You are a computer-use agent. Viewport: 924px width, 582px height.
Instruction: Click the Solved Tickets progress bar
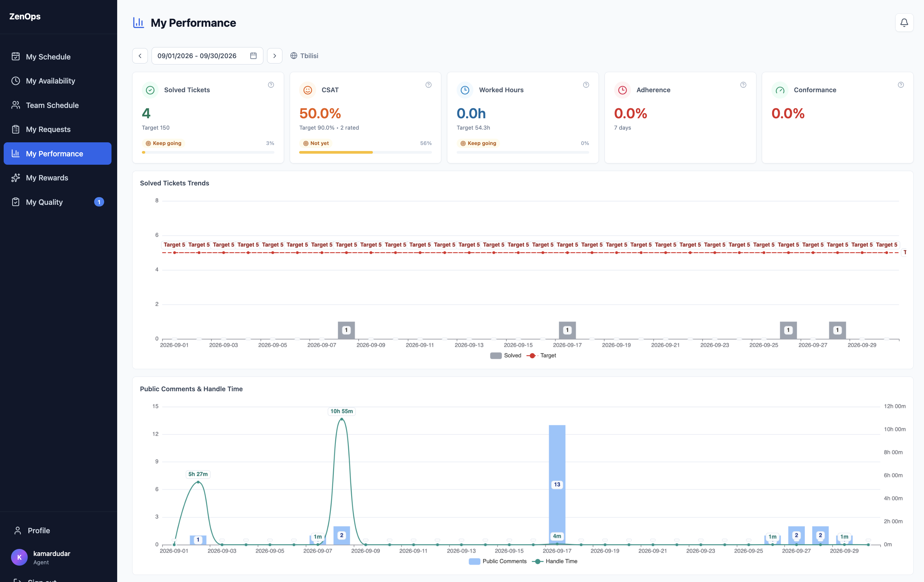click(x=208, y=152)
